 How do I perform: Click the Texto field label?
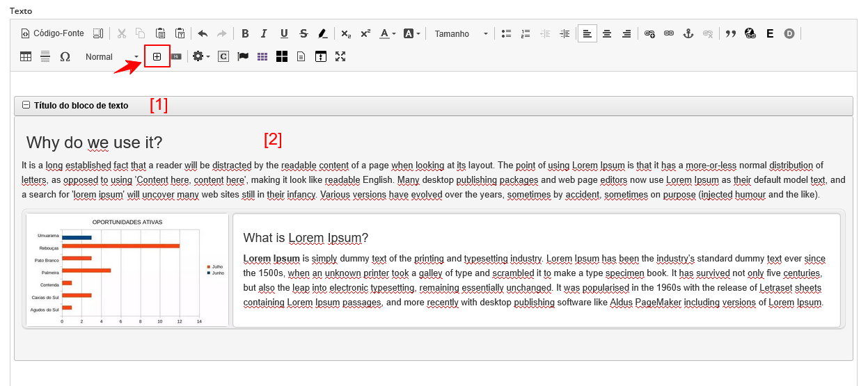coord(20,12)
